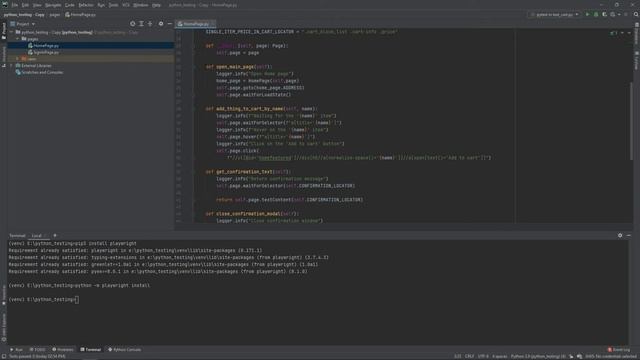Open the File menu
The height and width of the screenshot is (360, 640).
pyautogui.click(x=15, y=5)
